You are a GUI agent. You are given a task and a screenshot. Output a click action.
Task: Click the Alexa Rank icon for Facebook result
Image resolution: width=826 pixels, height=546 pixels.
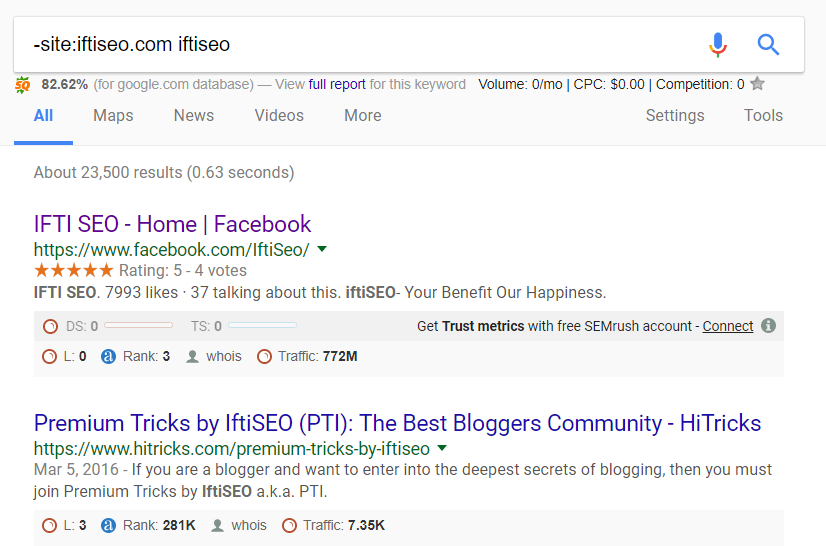pyautogui.click(x=109, y=356)
